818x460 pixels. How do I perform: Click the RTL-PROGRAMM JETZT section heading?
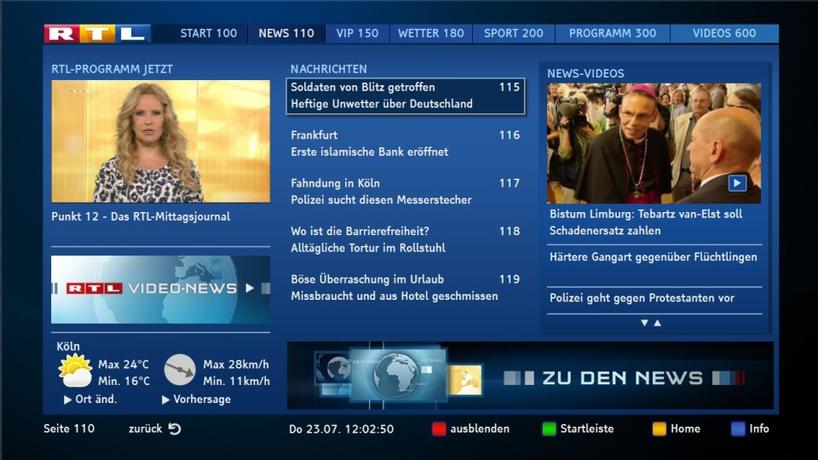112,69
